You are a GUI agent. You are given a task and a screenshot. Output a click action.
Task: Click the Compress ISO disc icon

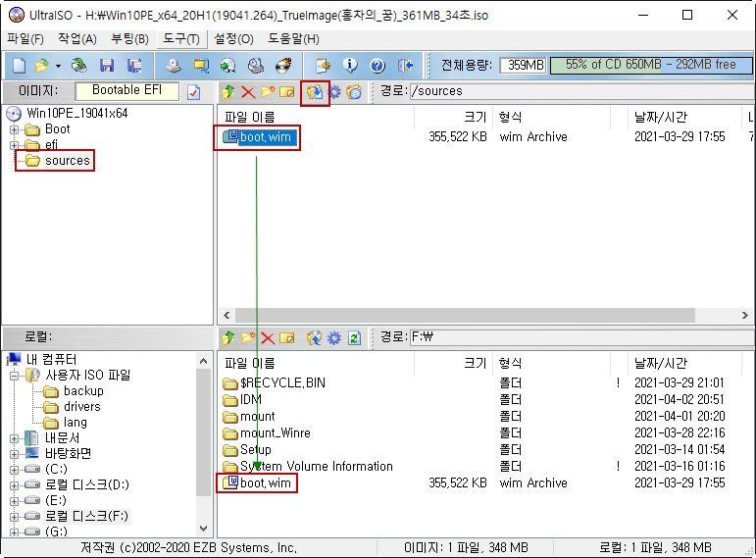coord(228,65)
